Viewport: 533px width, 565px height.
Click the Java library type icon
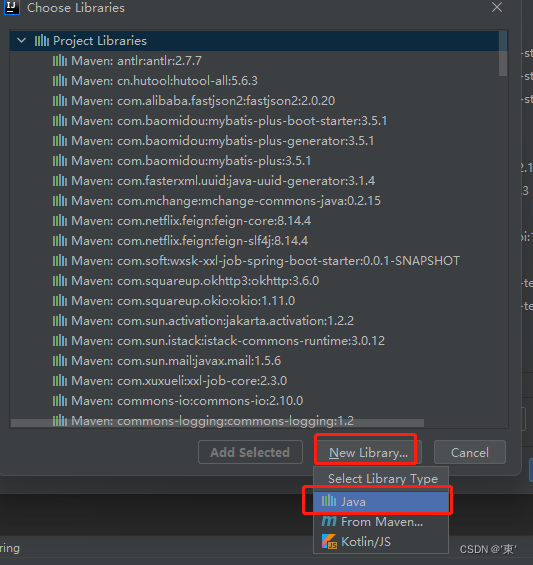coord(329,501)
